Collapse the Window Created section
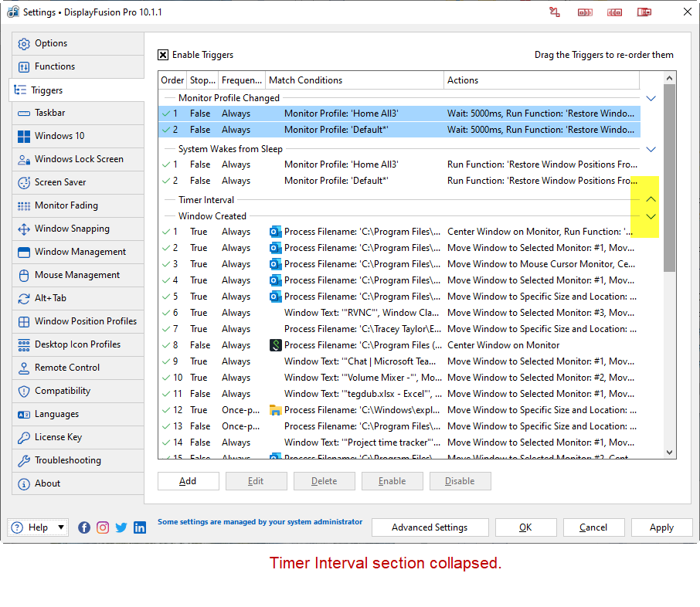 tap(651, 216)
